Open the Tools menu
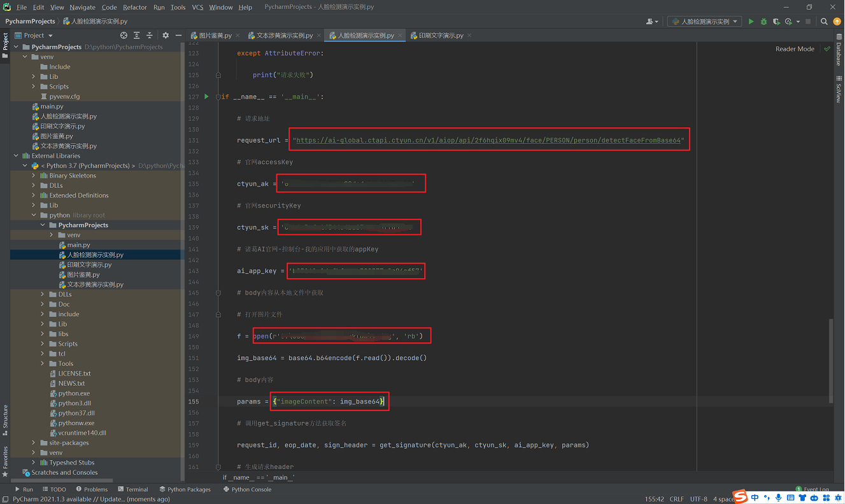The width and height of the screenshot is (845, 504). coord(178,7)
